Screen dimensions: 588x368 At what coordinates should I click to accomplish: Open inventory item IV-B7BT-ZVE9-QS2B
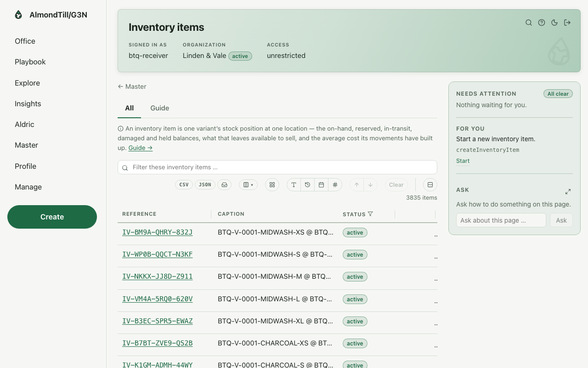(x=158, y=343)
